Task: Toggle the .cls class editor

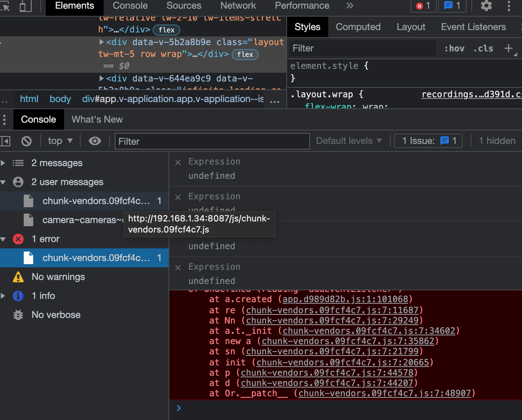Action: [x=483, y=48]
